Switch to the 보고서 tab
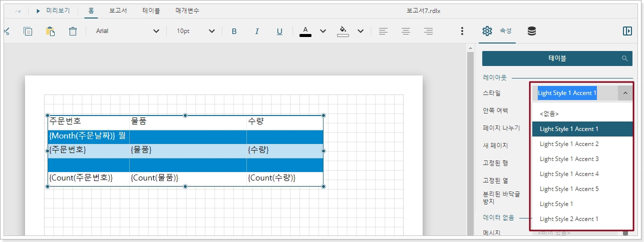This screenshot has width=644, height=242. pos(118,10)
